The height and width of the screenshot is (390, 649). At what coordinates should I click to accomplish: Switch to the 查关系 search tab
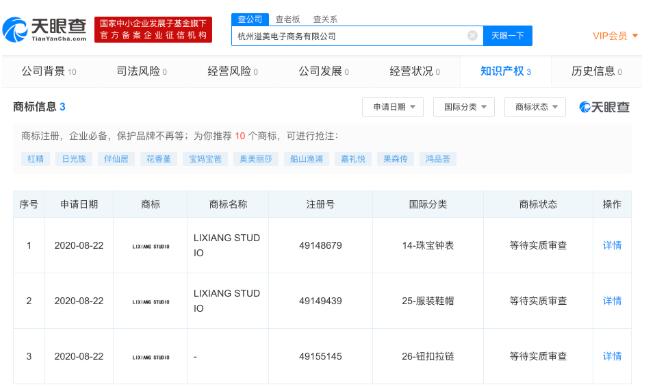click(x=325, y=19)
